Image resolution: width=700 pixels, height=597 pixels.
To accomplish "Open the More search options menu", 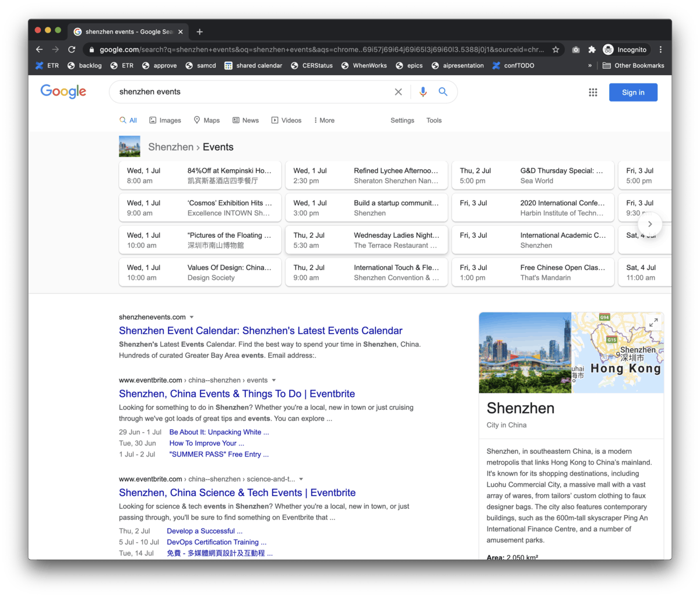I will (324, 120).
